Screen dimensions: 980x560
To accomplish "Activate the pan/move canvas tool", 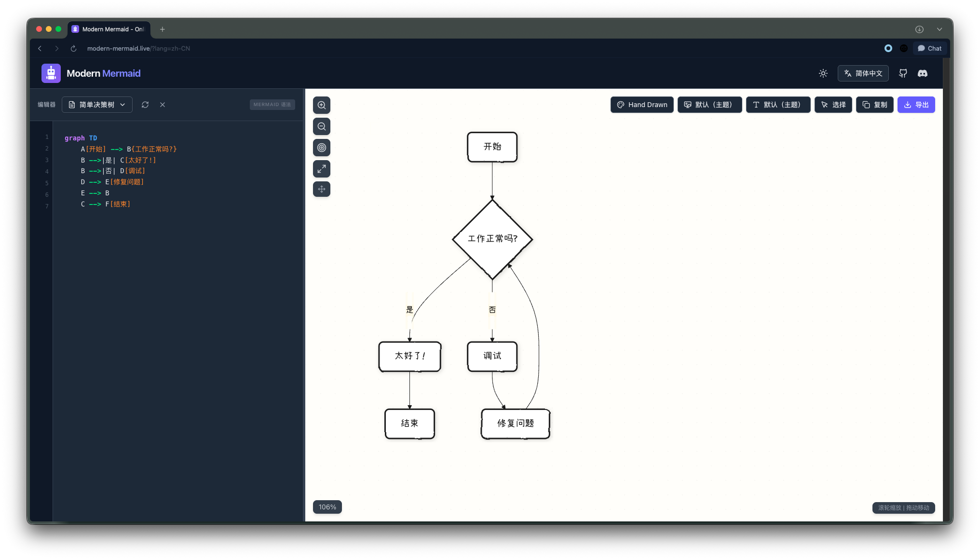I will click(x=322, y=189).
